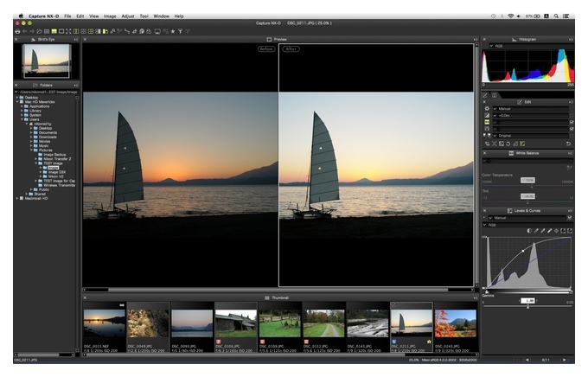Select the full screen view toolbar icon
This screenshot has height=377, width=588.
(68, 31)
